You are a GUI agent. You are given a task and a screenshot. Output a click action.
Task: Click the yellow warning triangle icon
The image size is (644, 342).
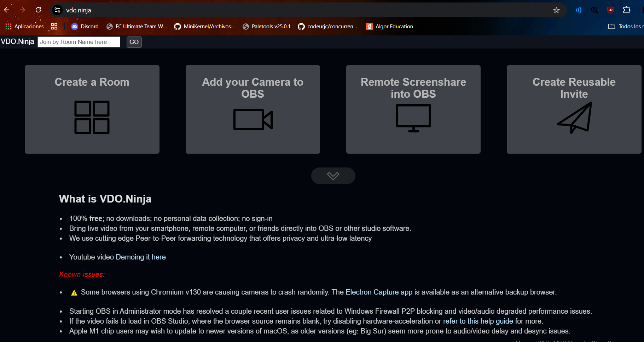tap(74, 292)
